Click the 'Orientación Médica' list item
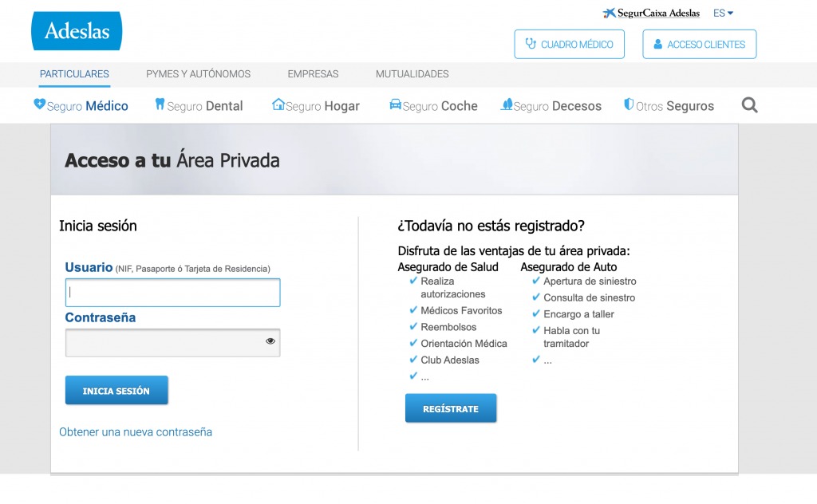The height and width of the screenshot is (504, 817). [464, 344]
